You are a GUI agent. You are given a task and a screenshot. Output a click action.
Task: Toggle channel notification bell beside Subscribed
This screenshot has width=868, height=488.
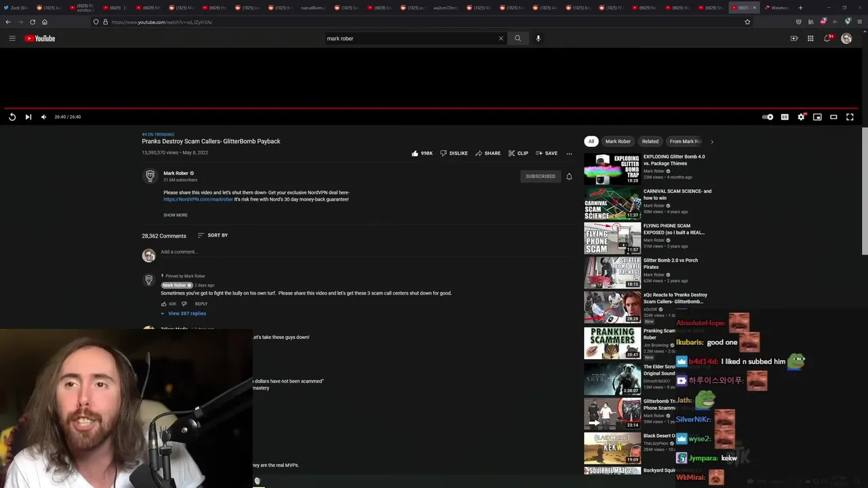point(569,176)
